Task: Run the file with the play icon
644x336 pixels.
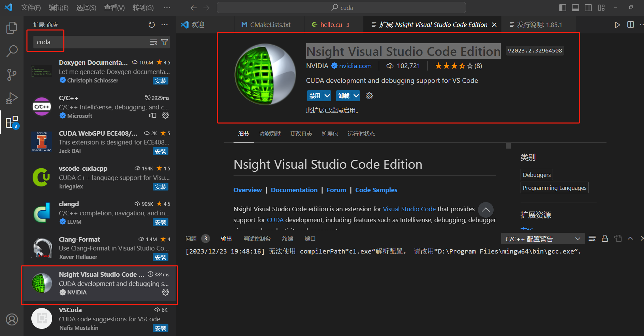Action: (617, 25)
